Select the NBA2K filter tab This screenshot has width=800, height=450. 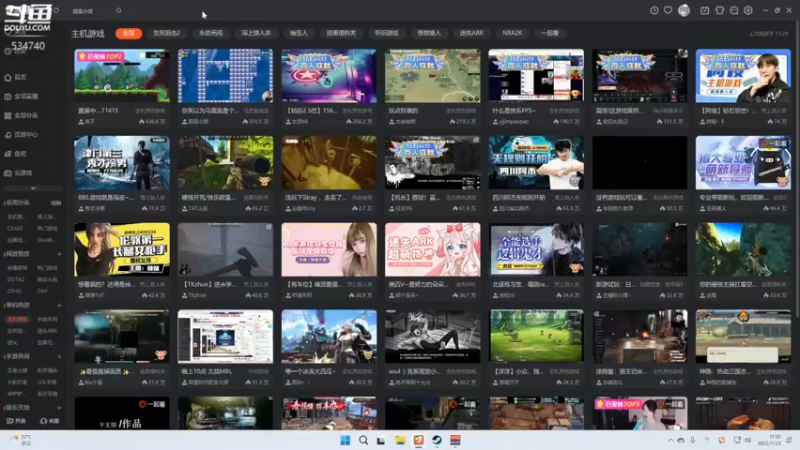512,33
